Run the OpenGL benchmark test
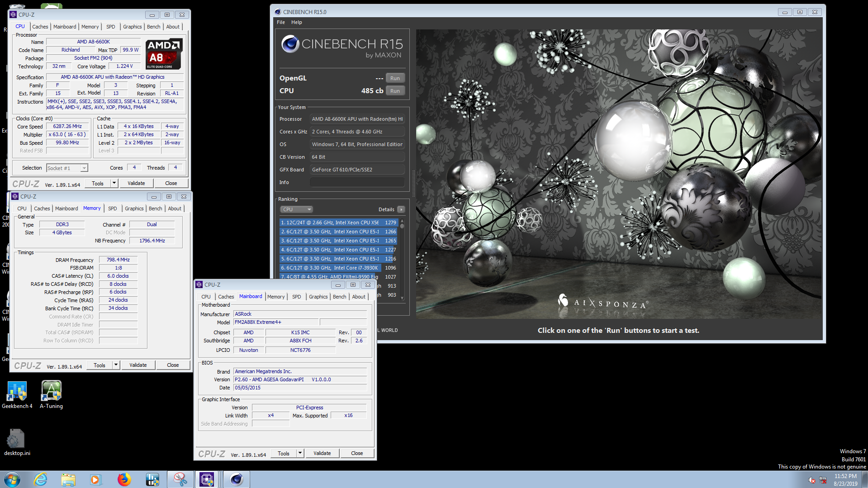The height and width of the screenshot is (488, 868). pos(395,78)
